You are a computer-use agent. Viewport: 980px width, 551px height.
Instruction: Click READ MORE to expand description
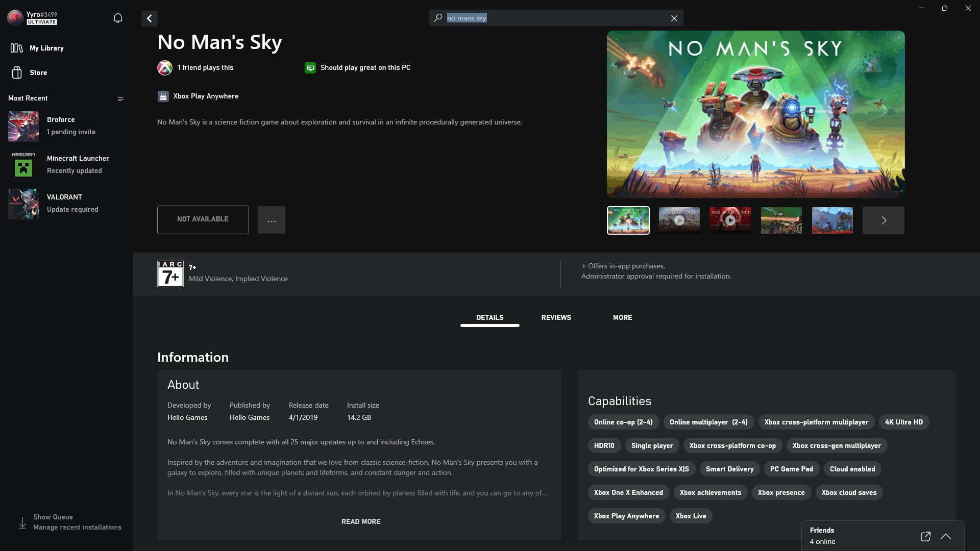pos(361,521)
